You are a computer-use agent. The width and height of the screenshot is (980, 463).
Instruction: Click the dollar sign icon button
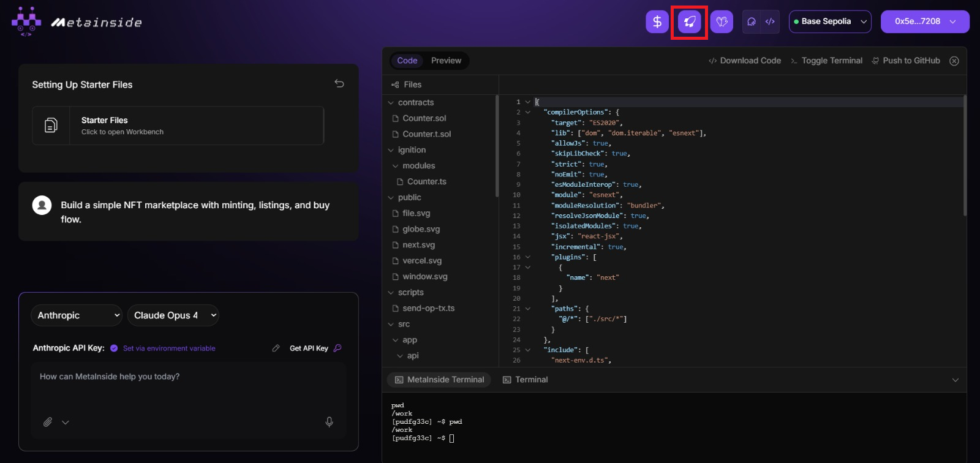[657, 22]
